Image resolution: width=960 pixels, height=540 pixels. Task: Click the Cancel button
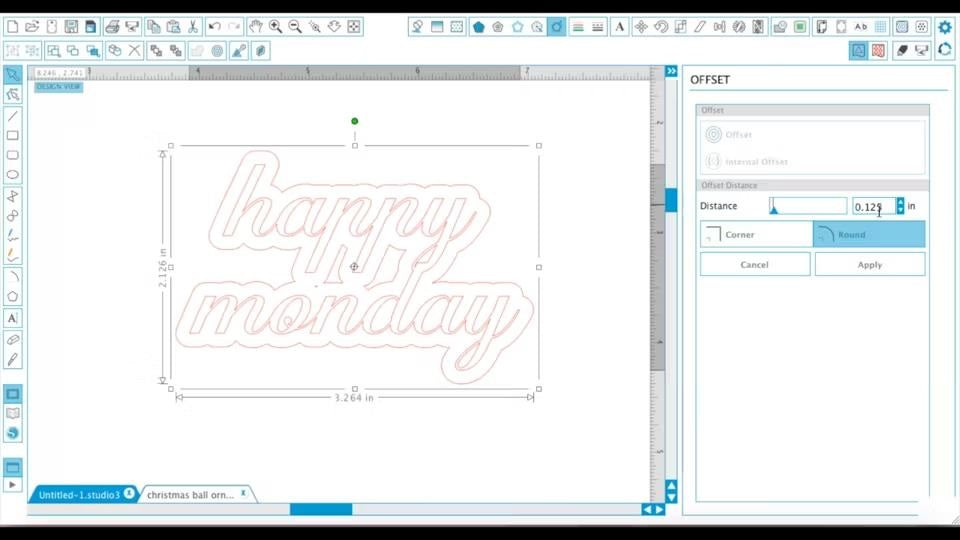pos(755,264)
